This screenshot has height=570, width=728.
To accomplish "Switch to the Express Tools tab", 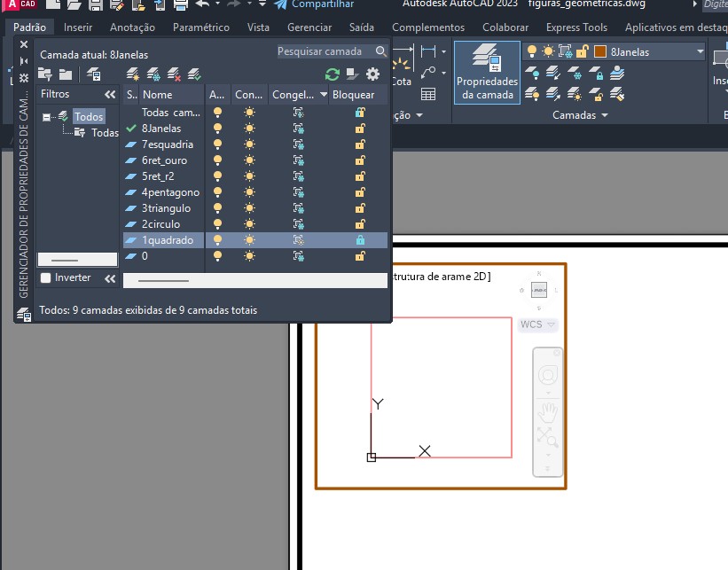I will 576,27.
